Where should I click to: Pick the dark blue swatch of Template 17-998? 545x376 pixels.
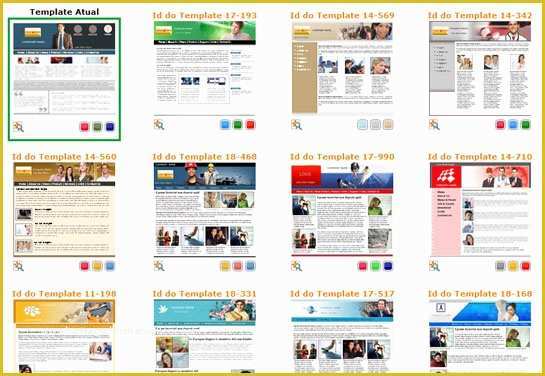388,266
